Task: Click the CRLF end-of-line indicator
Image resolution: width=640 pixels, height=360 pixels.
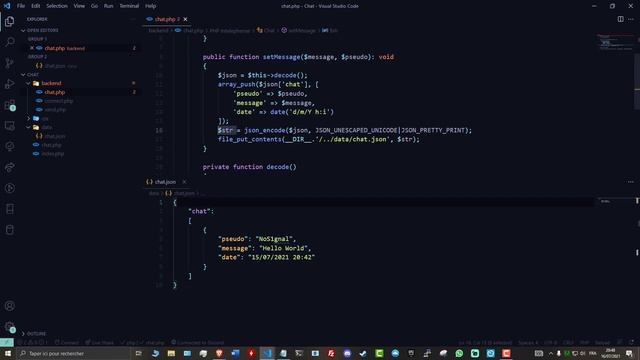Action: tap(568, 342)
